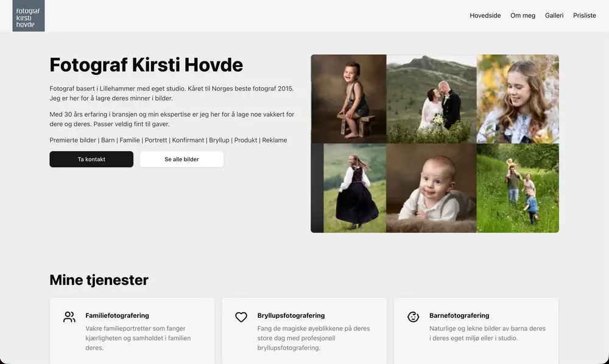Click the Familiefotografering card title
609x364 pixels.
point(117,315)
